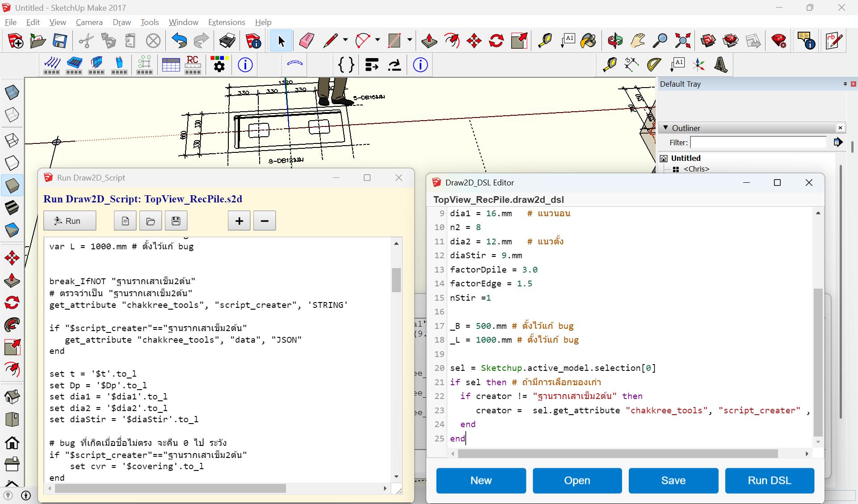Open the RC grid extension icon
858x504 pixels.
(x=193, y=65)
